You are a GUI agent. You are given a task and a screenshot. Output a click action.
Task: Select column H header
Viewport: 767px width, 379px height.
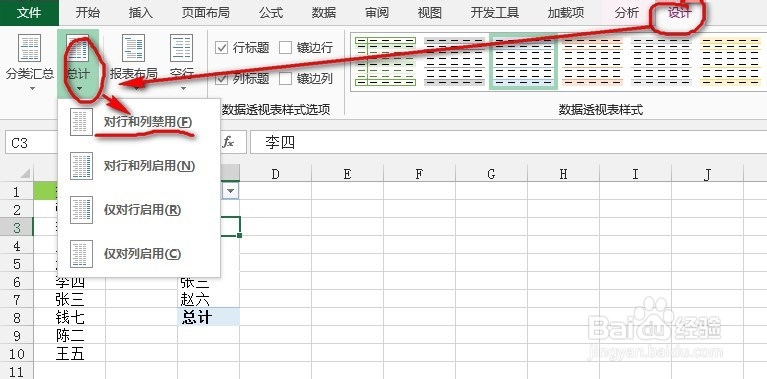(563, 174)
